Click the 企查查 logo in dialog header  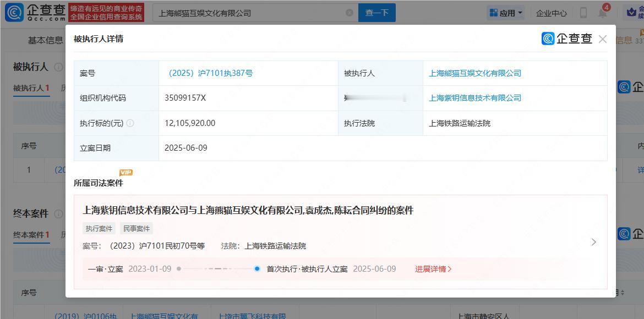pyautogui.click(x=567, y=39)
